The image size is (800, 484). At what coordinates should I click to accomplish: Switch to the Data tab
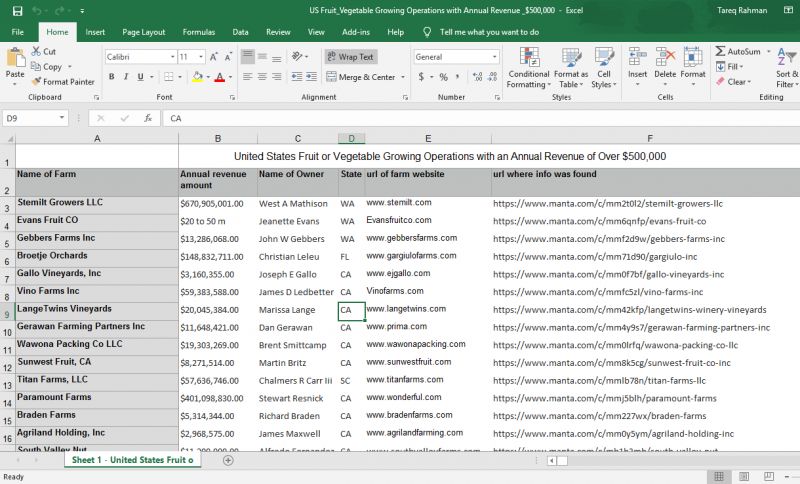pos(240,32)
